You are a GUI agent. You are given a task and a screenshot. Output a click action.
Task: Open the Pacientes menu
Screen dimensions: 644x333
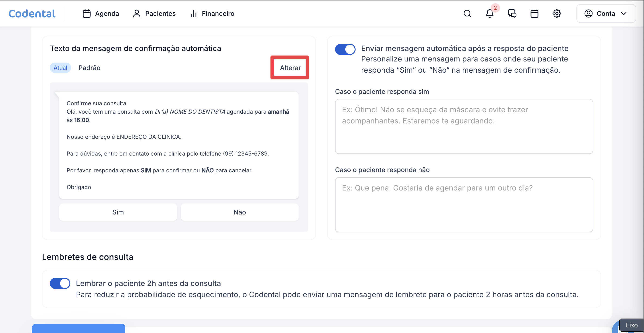click(154, 14)
